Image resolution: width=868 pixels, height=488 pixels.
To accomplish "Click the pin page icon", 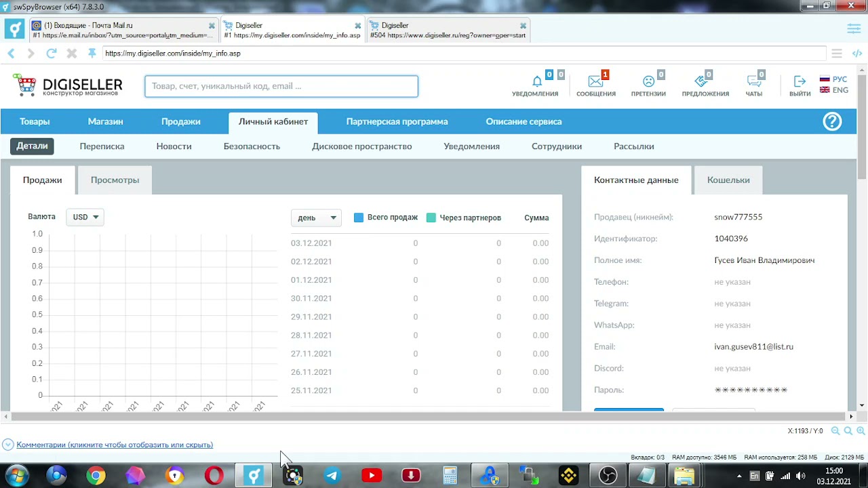I will tap(92, 53).
